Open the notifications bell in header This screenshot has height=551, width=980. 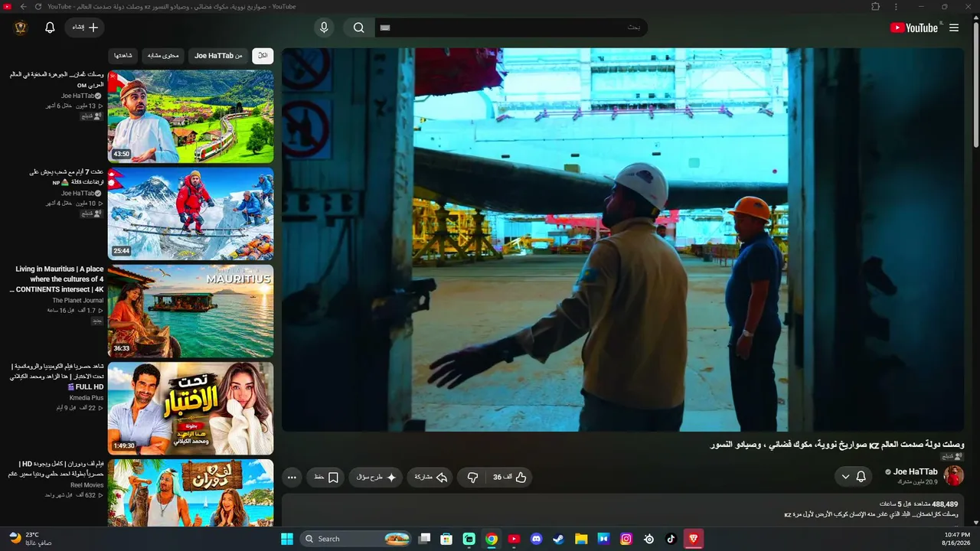[50, 28]
